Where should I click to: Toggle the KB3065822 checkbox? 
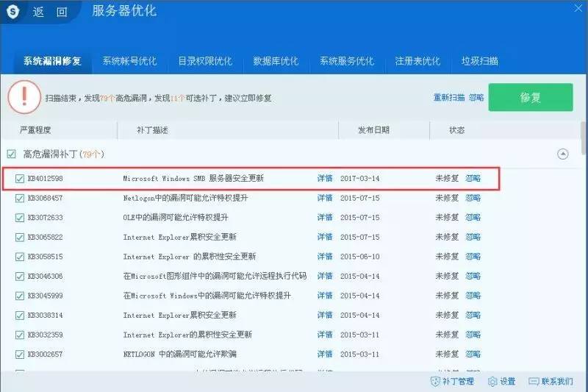click(x=20, y=237)
